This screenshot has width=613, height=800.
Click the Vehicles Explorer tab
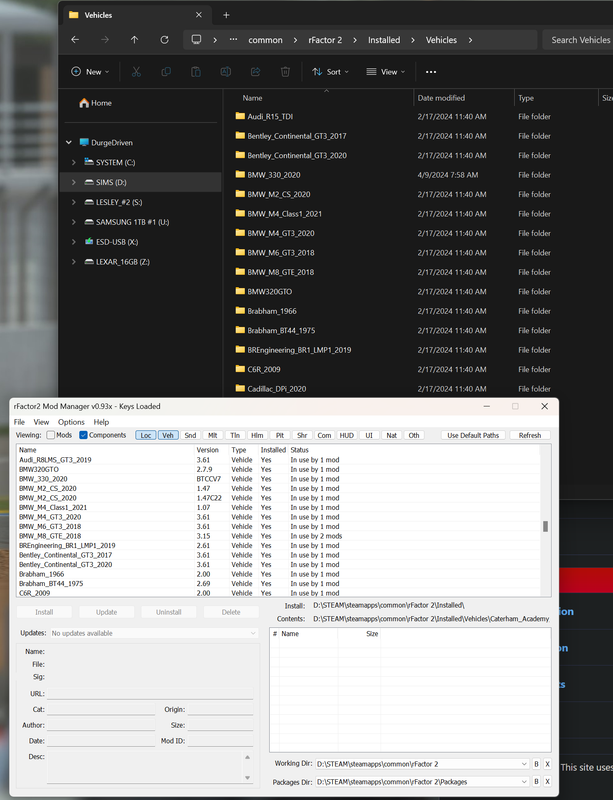click(135, 15)
